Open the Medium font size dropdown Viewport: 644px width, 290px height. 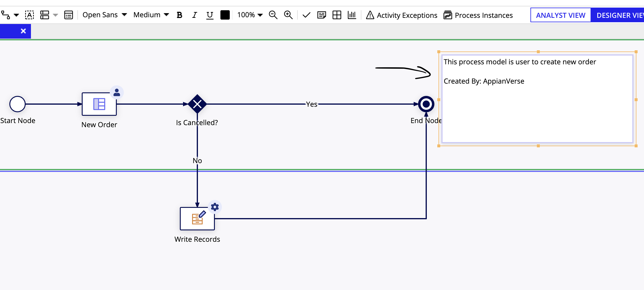(x=151, y=15)
